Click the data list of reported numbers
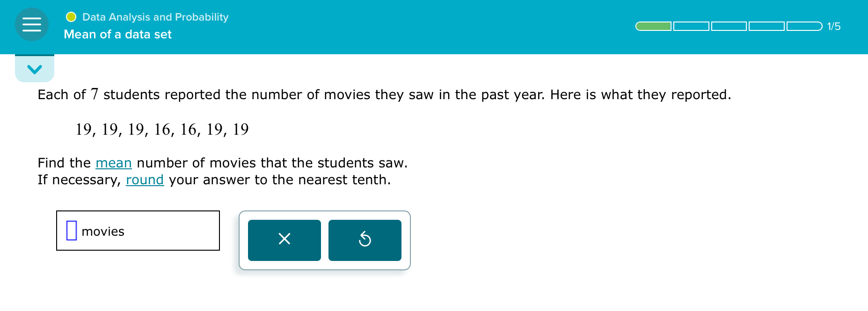Image resolution: width=868 pixels, height=311 pixels. [x=162, y=130]
